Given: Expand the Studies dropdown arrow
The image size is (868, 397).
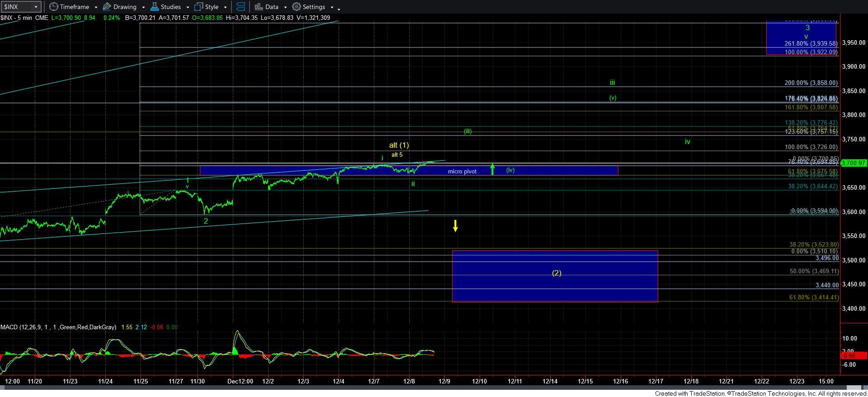Looking at the screenshot, I should (187, 7).
